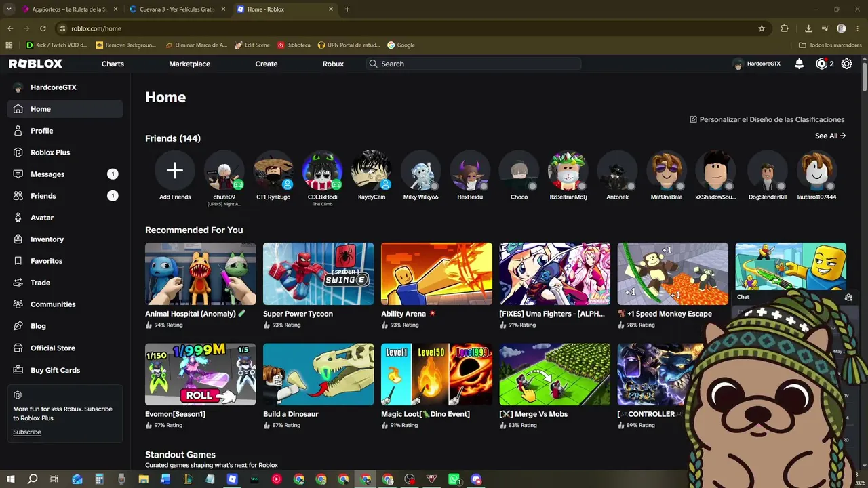
Task: Open the notifications bell
Action: (799, 64)
